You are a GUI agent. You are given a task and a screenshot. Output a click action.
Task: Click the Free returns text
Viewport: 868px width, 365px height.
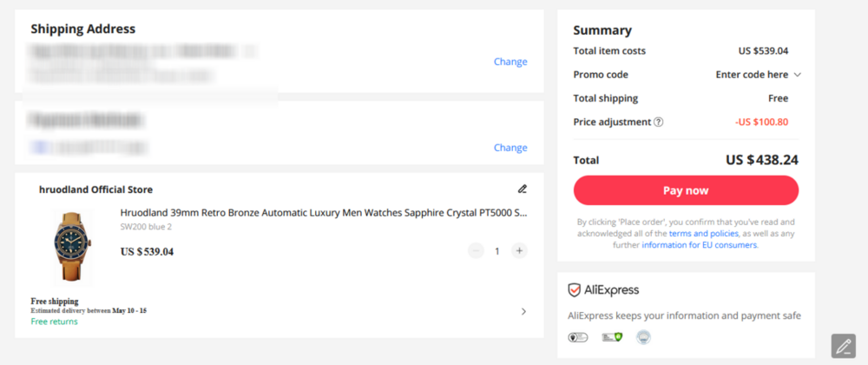tap(54, 322)
